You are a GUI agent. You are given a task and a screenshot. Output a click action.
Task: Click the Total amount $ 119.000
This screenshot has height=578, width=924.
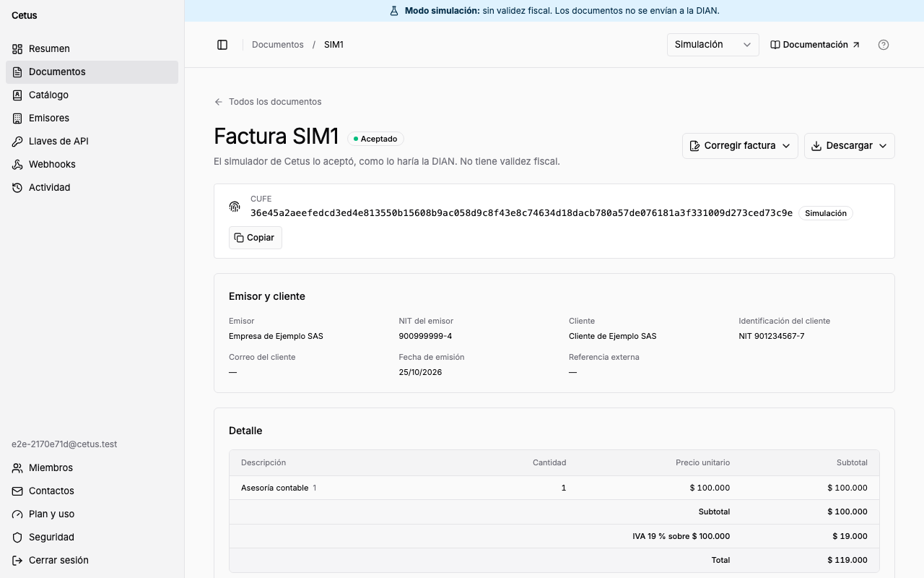[847, 560]
